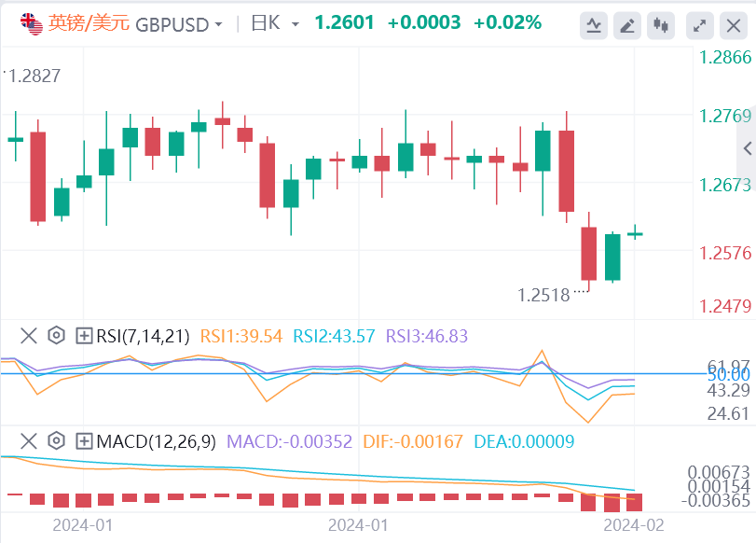Click the RSI3:46.83 value

click(x=427, y=336)
